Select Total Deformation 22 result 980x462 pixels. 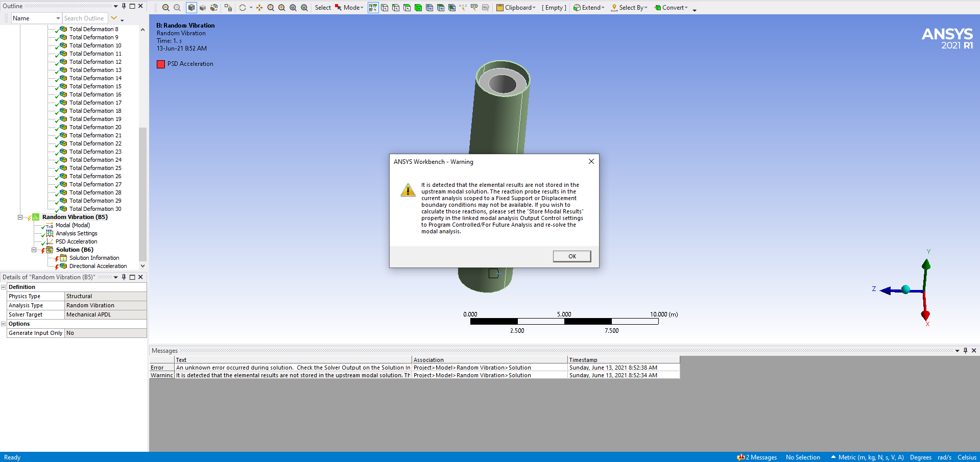[95, 143]
